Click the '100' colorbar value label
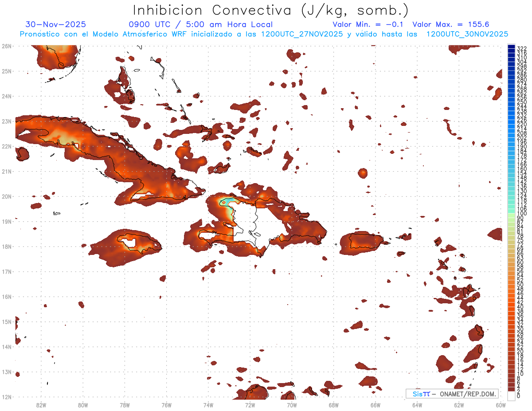 [x=522, y=214]
